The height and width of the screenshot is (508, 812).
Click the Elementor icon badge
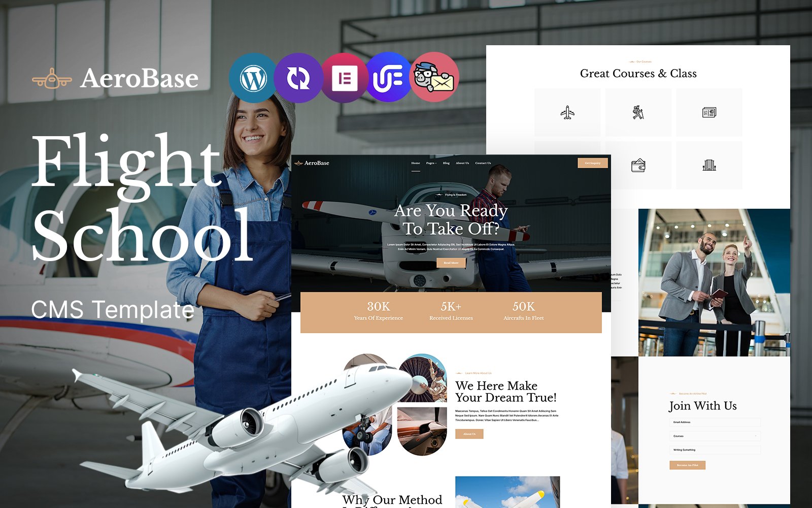tap(345, 78)
